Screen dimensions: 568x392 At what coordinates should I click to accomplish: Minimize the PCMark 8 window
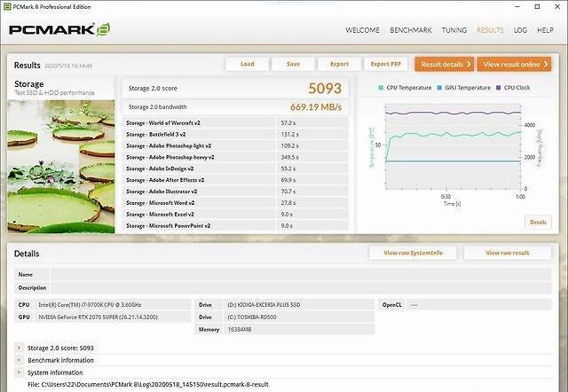[x=517, y=6]
